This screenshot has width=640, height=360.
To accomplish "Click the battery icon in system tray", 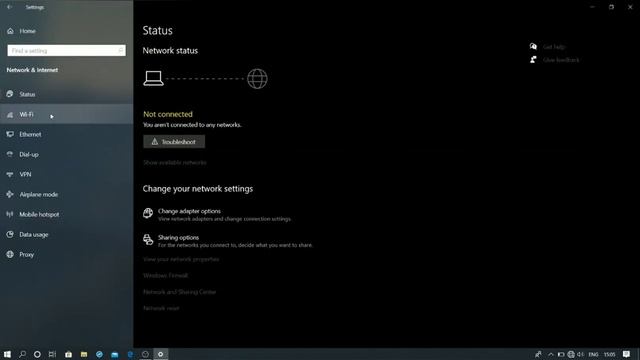I will pyautogui.click(x=561, y=354).
